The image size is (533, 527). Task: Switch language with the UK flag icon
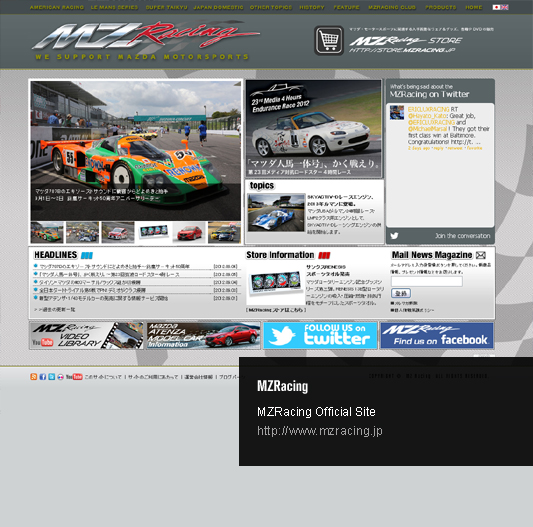(505, 7)
